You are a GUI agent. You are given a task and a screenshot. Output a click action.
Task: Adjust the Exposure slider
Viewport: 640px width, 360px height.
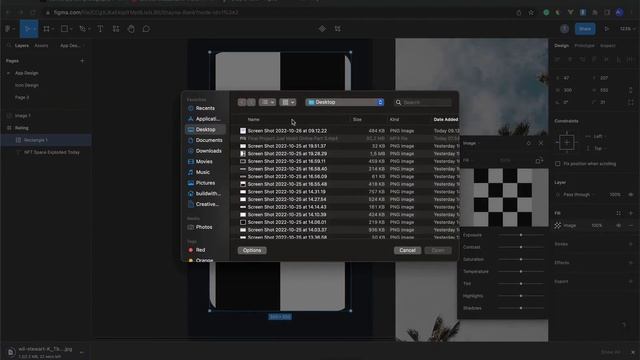(521, 235)
